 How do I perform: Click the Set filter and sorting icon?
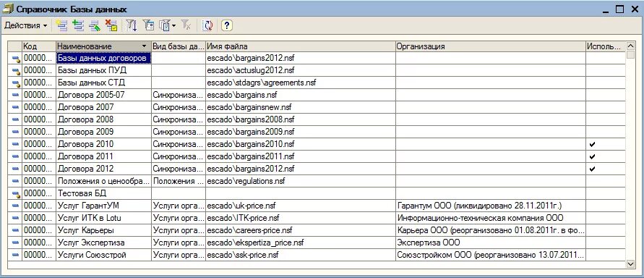131,25
